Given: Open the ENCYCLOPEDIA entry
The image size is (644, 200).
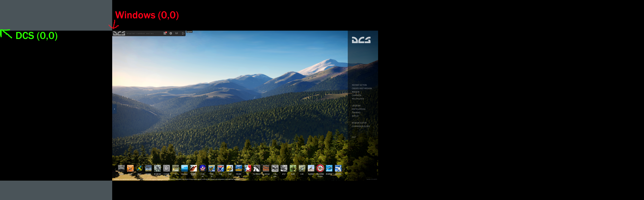Looking at the screenshot, I should [358, 109].
